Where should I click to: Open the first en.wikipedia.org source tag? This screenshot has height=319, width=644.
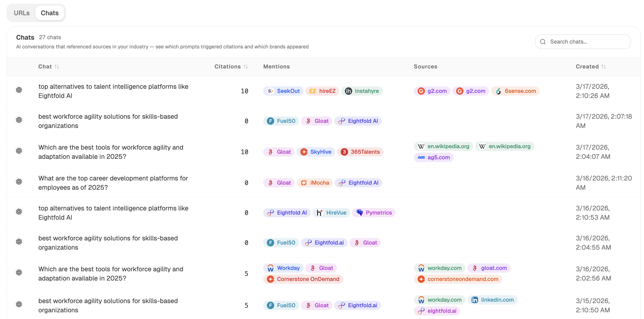tap(443, 147)
